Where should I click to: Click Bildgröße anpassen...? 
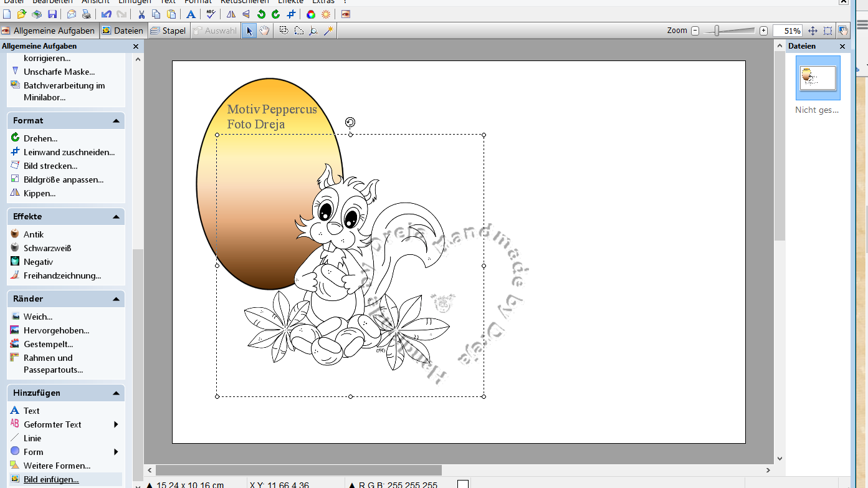[64, 179]
